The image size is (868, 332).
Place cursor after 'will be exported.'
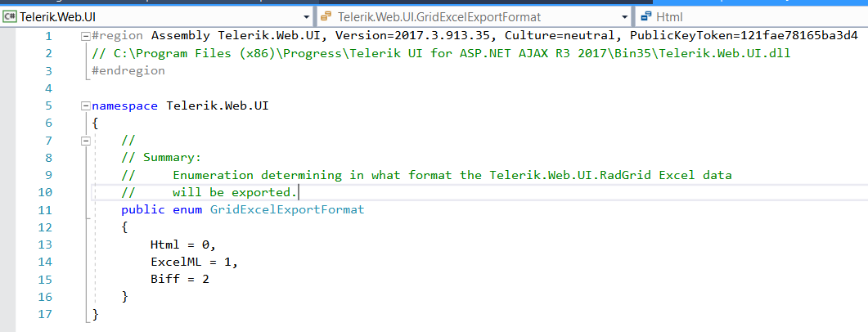tap(299, 193)
